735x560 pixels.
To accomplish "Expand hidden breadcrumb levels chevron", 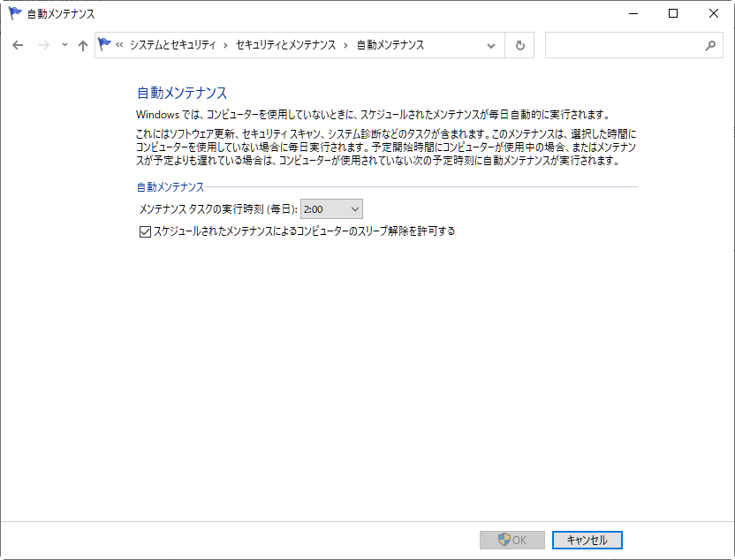I will click(x=119, y=45).
